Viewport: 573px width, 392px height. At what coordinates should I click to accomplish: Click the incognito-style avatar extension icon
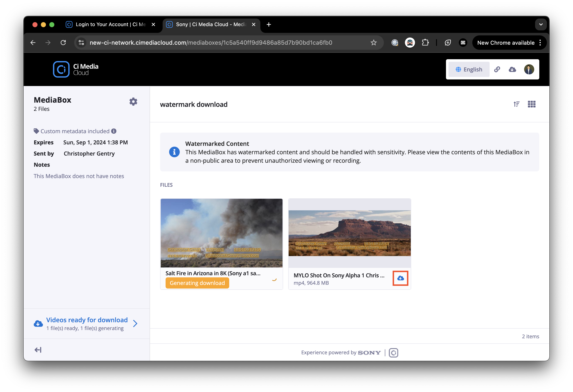tap(410, 43)
